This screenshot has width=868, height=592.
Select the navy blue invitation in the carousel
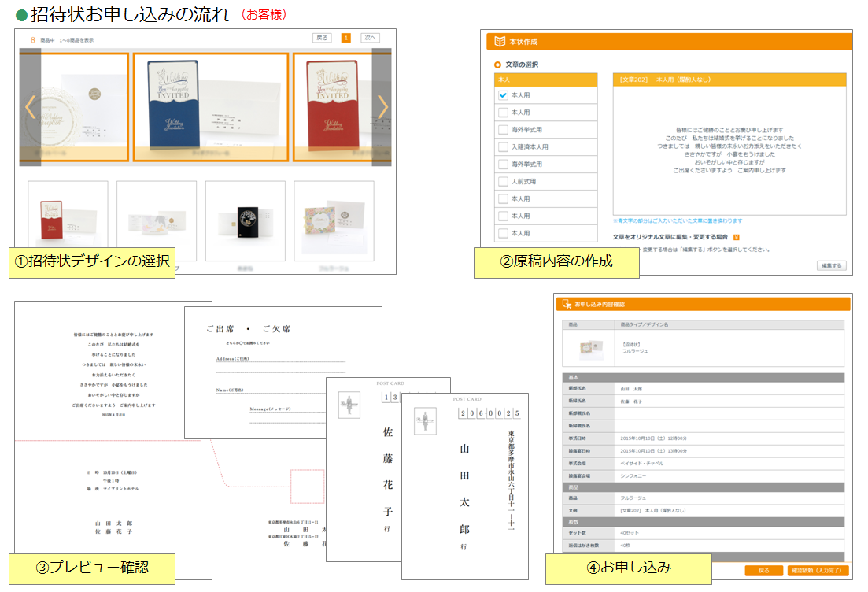210,107
